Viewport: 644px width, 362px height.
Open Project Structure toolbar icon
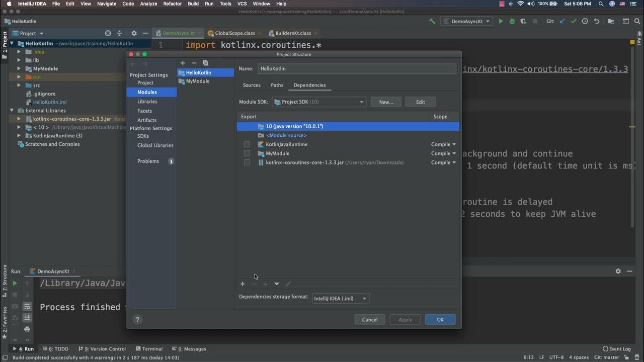tap(611, 21)
